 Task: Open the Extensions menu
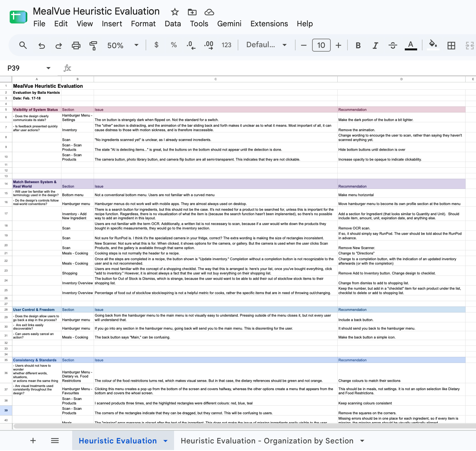coord(269,24)
